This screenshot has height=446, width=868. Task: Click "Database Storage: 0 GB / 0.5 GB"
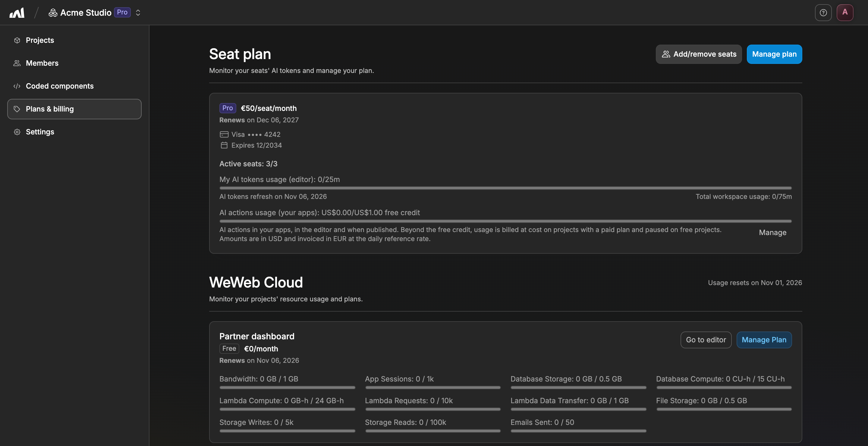point(566,379)
